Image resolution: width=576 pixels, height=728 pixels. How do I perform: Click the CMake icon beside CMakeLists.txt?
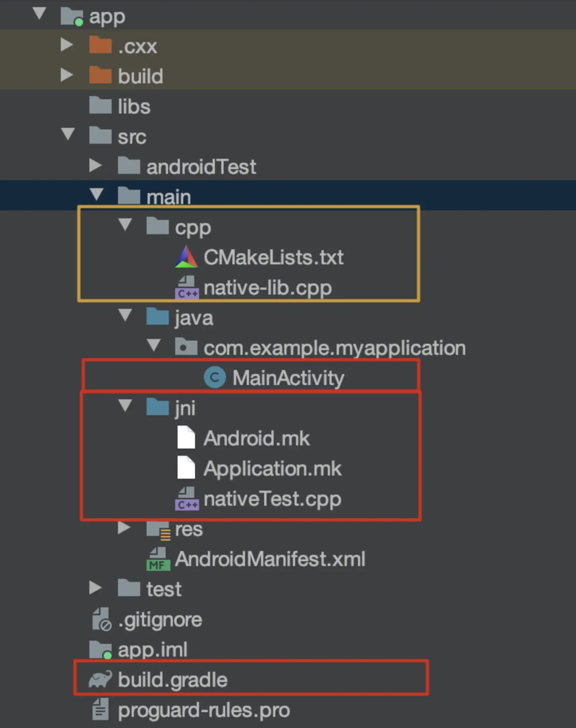[186, 257]
